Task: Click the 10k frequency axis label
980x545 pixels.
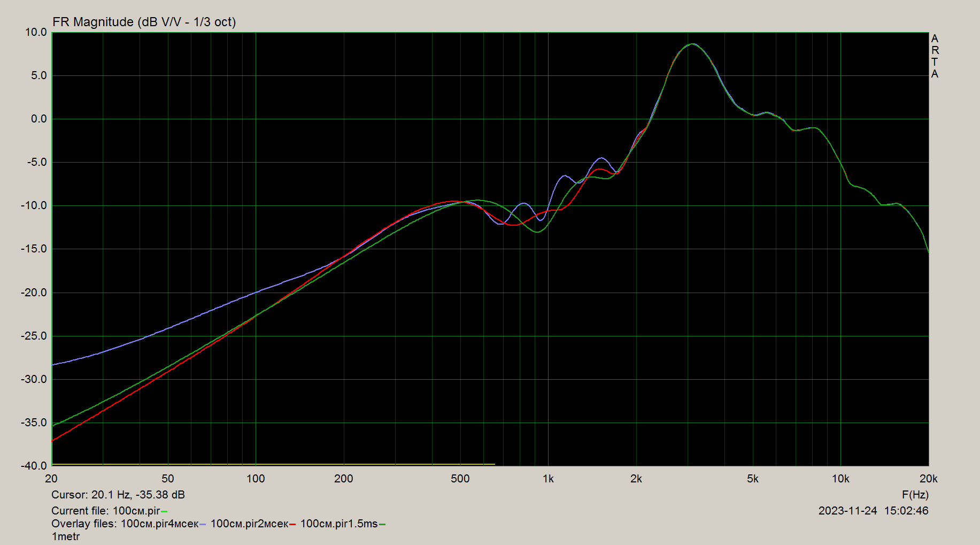Action: point(840,479)
